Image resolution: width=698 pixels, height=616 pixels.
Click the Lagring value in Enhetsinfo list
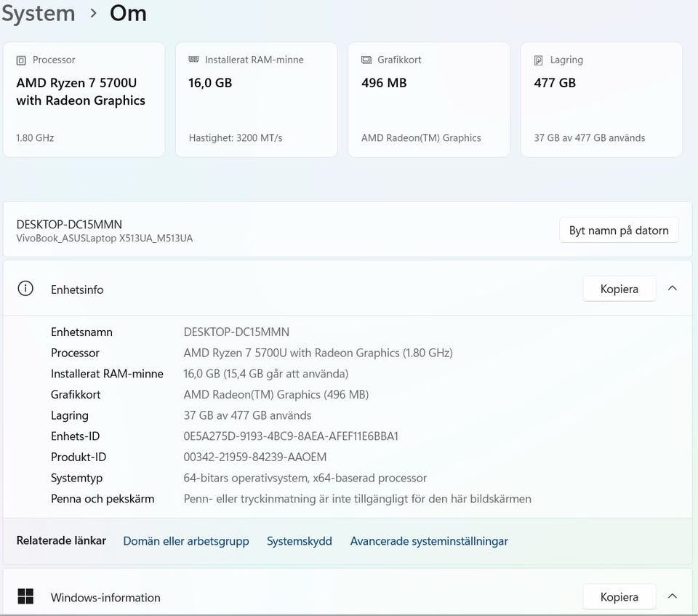click(x=247, y=415)
